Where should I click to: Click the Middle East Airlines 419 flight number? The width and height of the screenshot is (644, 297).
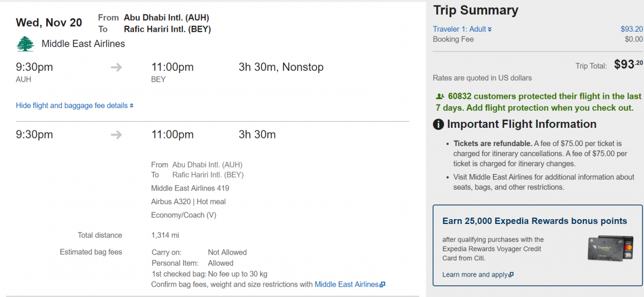pyautogui.click(x=190, y=188)
